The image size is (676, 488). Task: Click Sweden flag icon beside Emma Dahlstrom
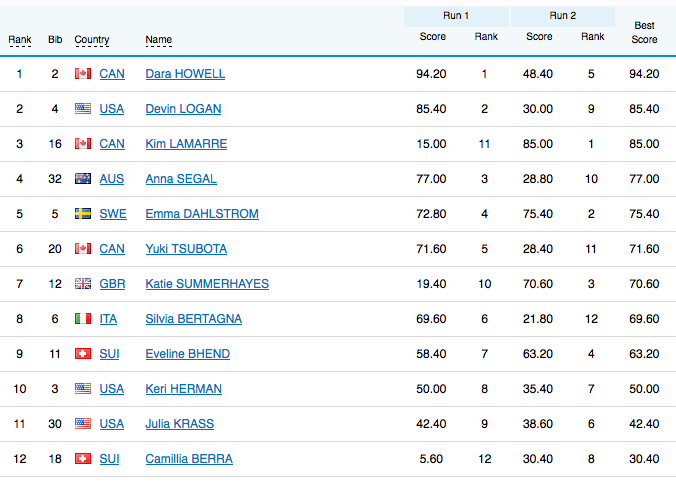pyautogui.click(x=83, y=214)
